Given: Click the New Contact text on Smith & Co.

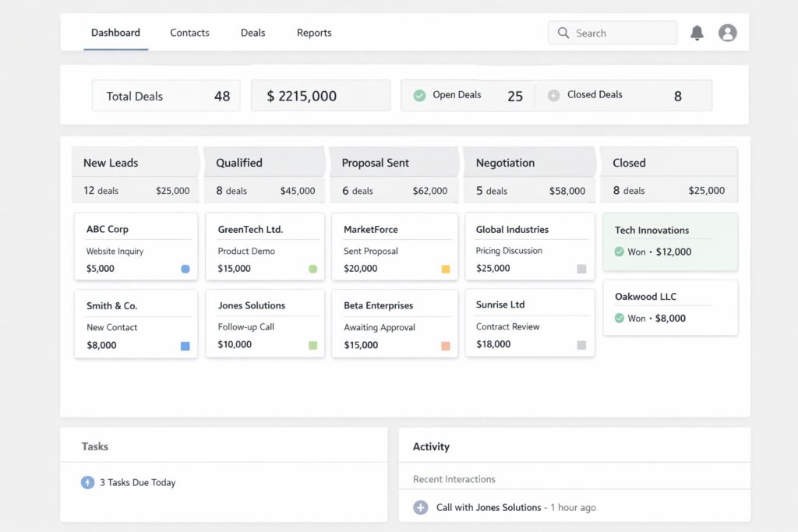Looking at the screenshot, I should [111, 327].
